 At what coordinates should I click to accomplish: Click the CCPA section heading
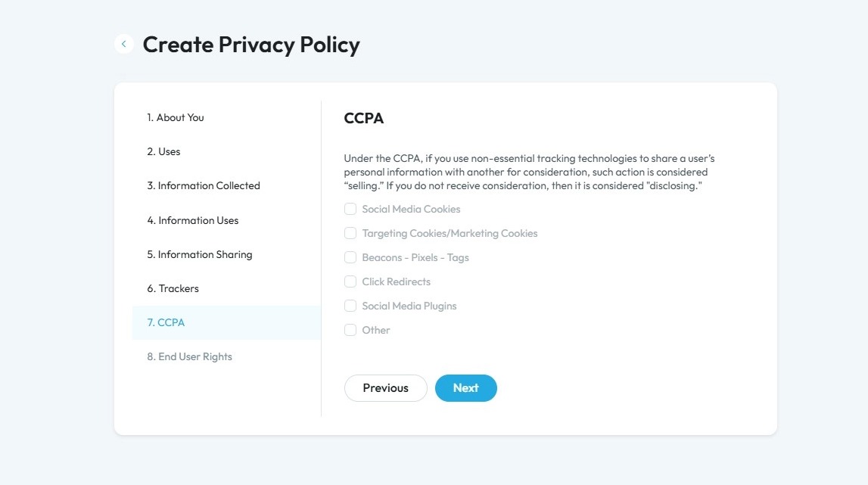click(364, 118)
